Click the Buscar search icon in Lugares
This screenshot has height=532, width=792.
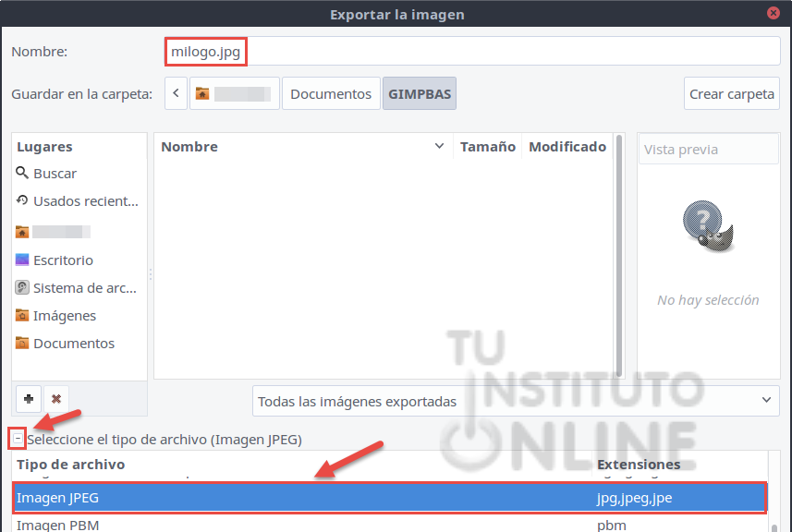(22, 173)
